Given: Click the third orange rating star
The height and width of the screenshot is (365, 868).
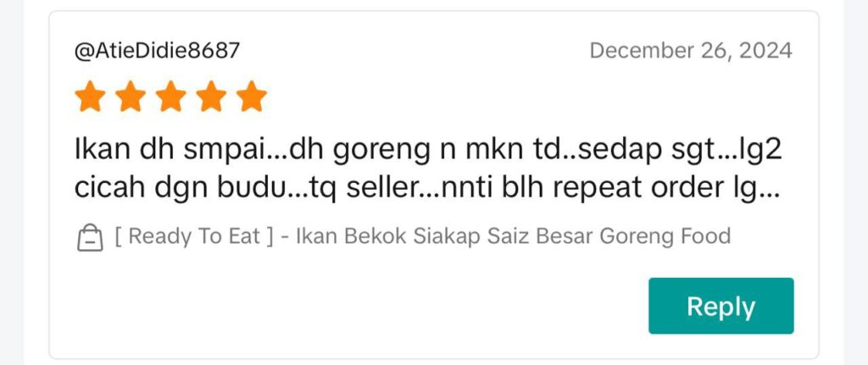Looking at the screenshot, I should click(x=171, y=97).
